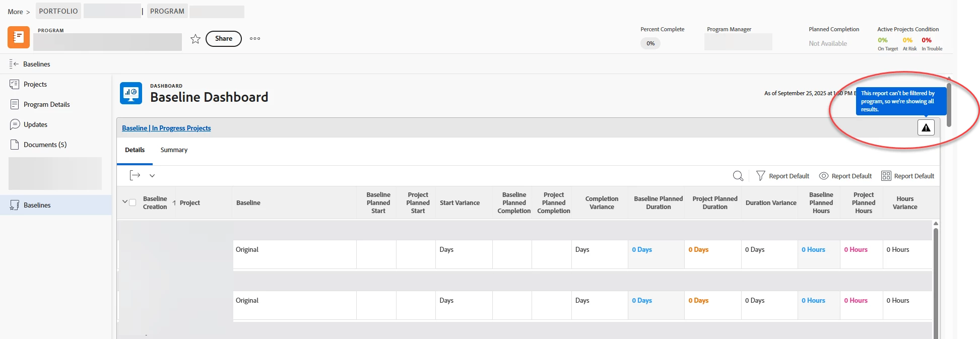Sort by the Baseline Planned Start column
This screenshot has width=980, height=339.
[x=378, y=202]
